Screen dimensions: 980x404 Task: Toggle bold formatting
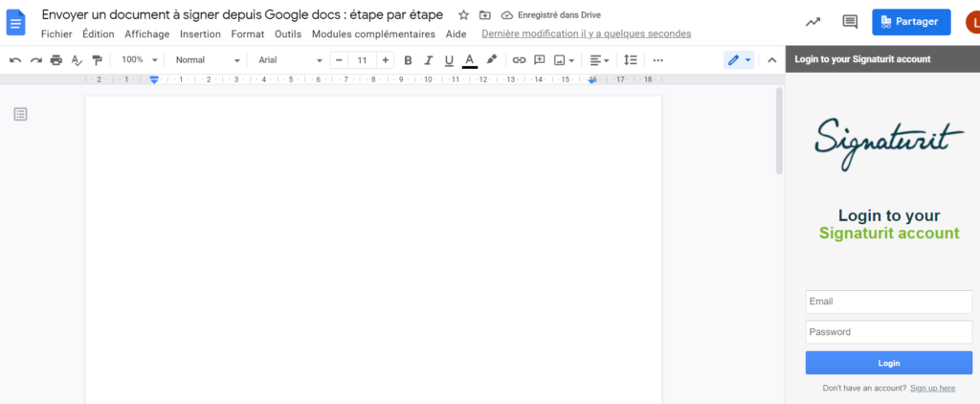408,60
